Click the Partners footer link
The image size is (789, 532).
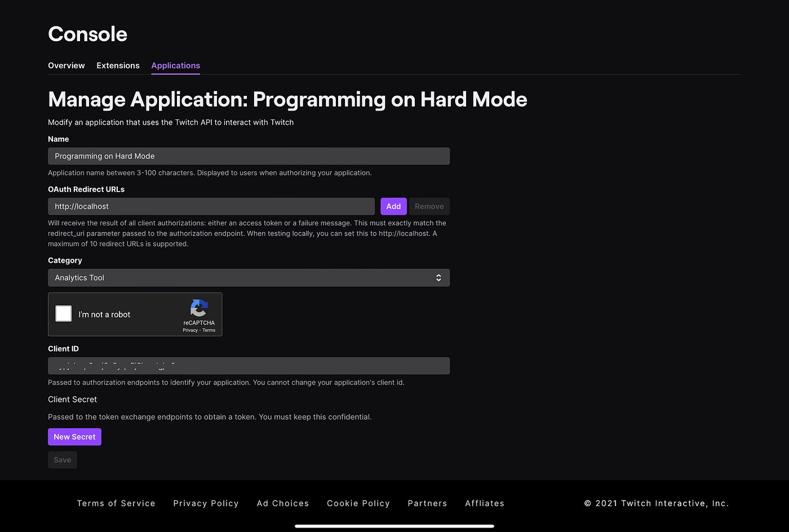(x=427, y=503)
